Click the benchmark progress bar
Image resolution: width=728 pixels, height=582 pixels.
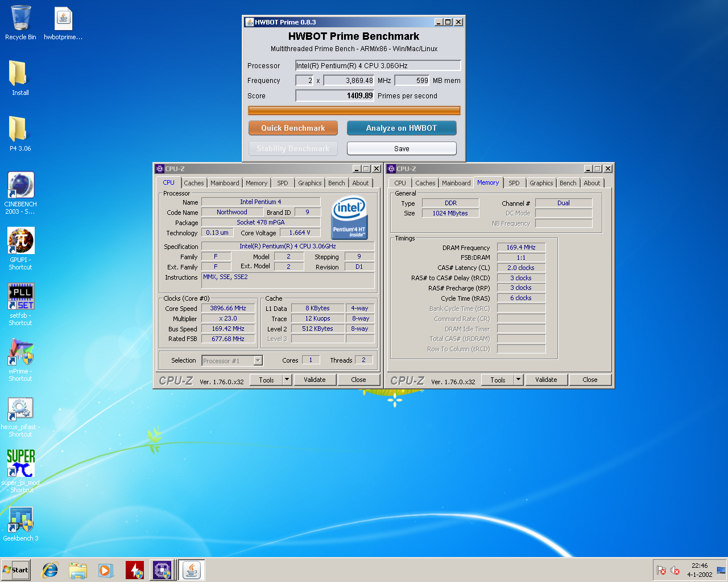click(x=354, y=110)
